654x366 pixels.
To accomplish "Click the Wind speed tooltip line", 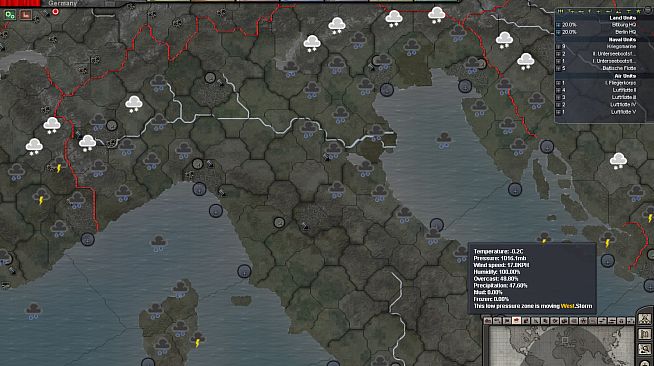I will [x=502, y=265].
